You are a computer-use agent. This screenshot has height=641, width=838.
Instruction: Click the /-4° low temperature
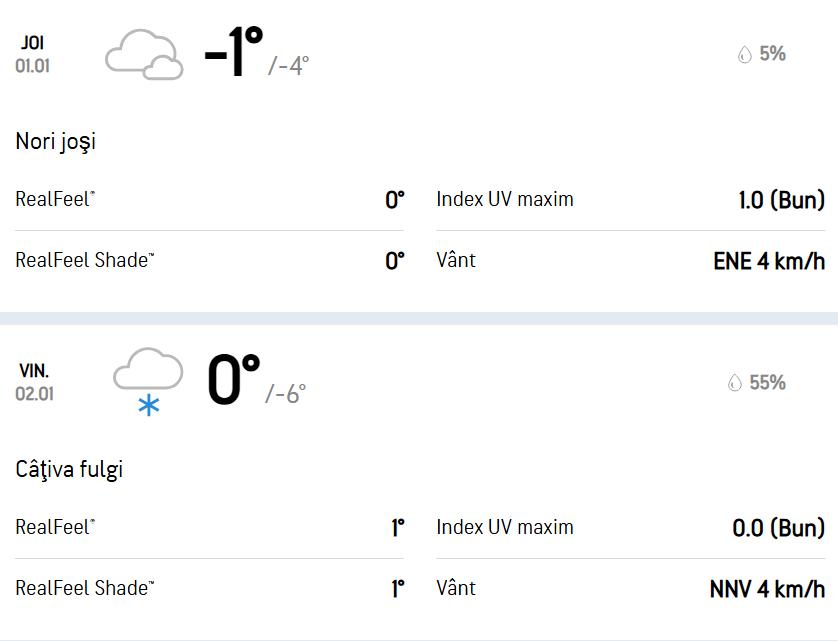(289, 66)
